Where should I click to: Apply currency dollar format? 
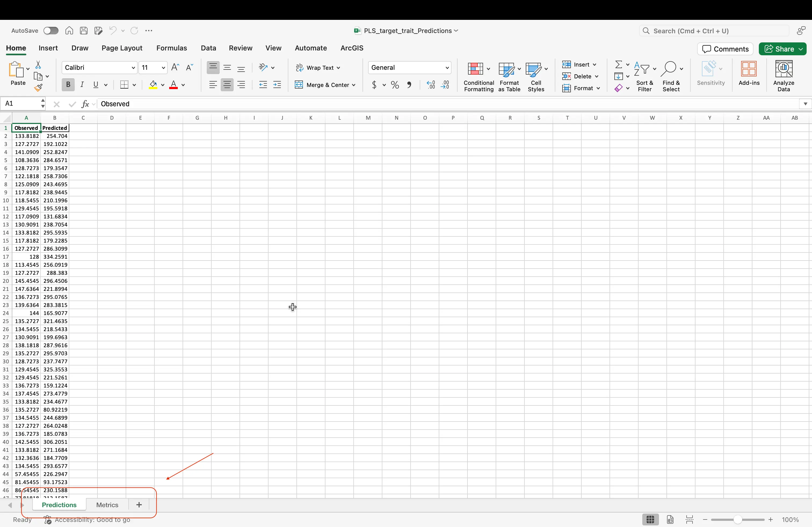coord(374,85)
